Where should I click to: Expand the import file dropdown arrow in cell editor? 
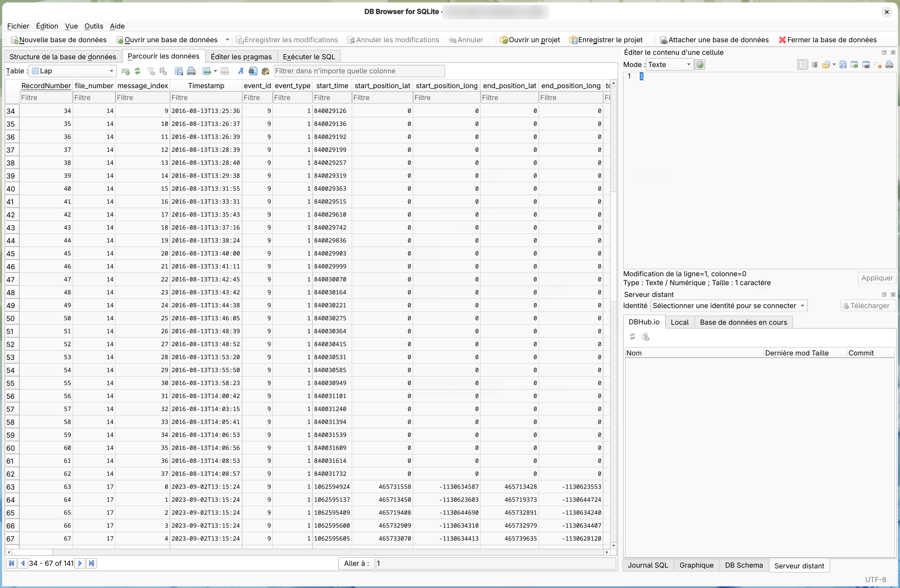834,65
